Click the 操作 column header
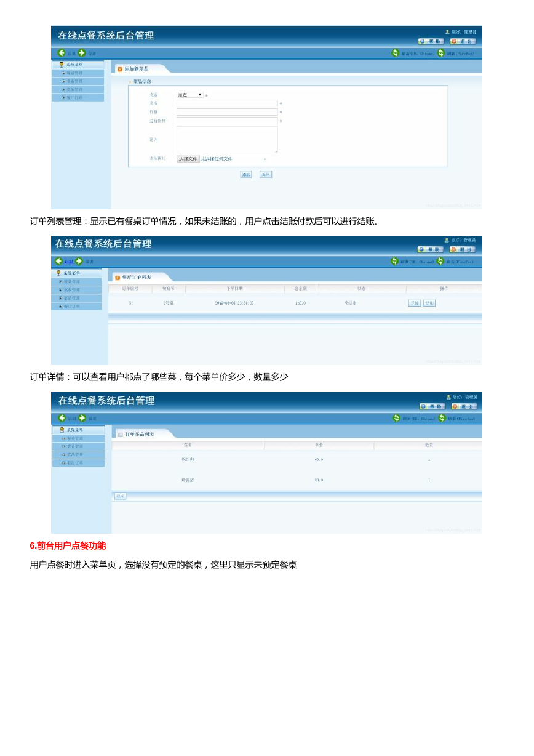 [444, 288]
